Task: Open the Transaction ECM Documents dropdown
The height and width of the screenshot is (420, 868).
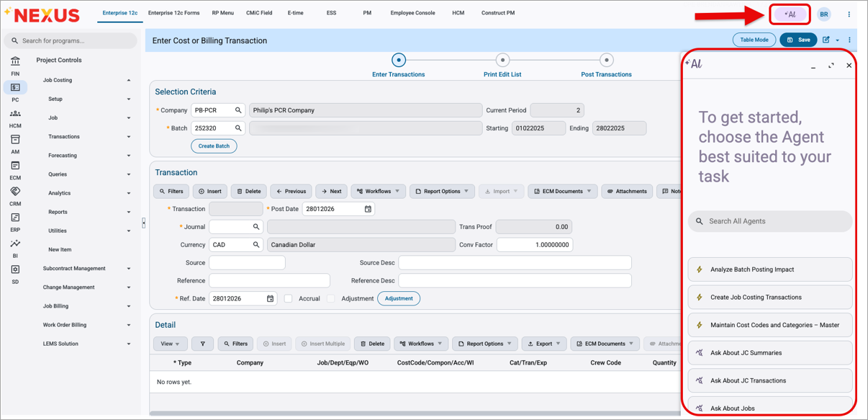Action: 563,192
